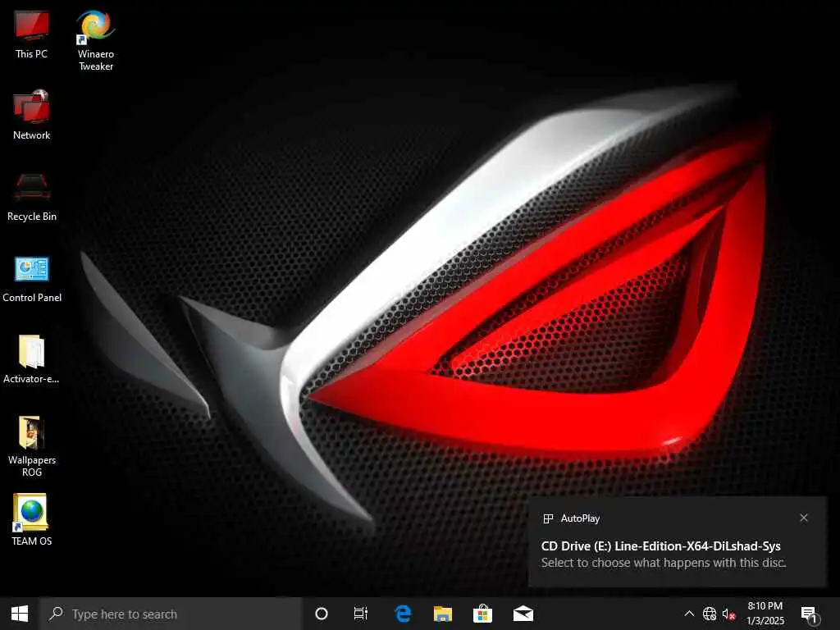The image size is (840, 630).
Task: Open Microsoft Store from the taskbar
Action: (482, 614)
